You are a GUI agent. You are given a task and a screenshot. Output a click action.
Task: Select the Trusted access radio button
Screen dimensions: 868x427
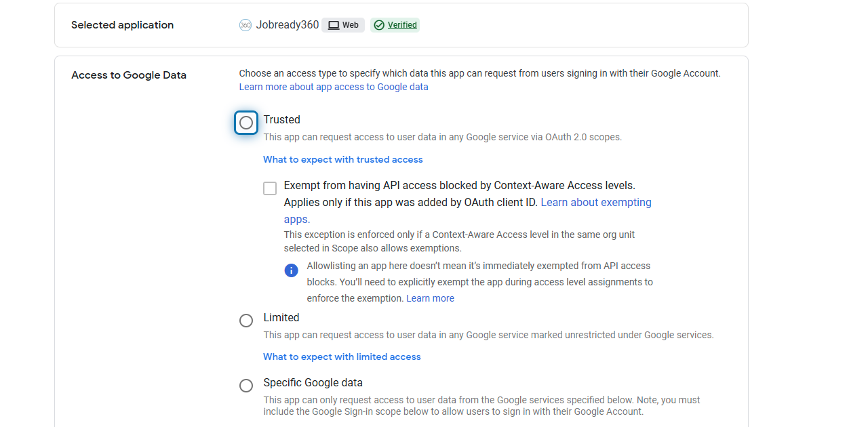[246, 123]
